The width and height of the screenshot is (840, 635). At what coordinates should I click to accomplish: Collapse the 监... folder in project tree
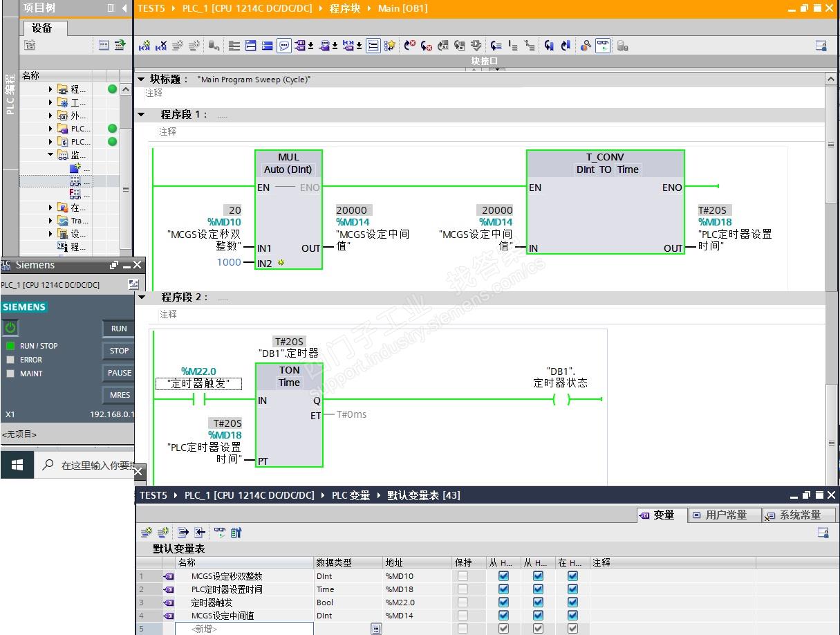[x=50, y=155]
